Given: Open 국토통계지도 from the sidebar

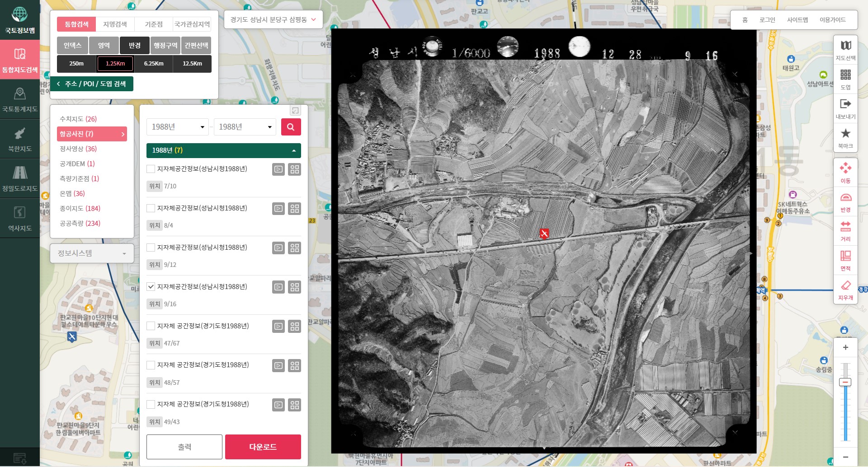Looking at the screenshot, I should point(19,99).
